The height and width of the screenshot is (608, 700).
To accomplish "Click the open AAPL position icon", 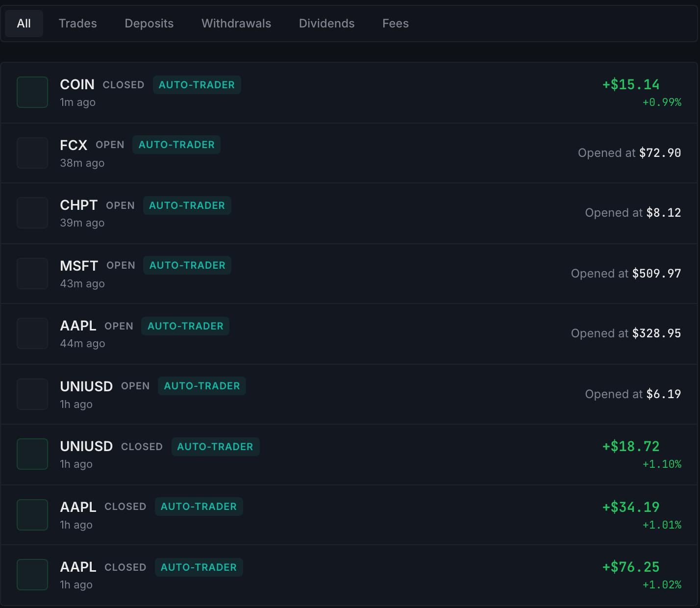I will (x=32, y=333).
